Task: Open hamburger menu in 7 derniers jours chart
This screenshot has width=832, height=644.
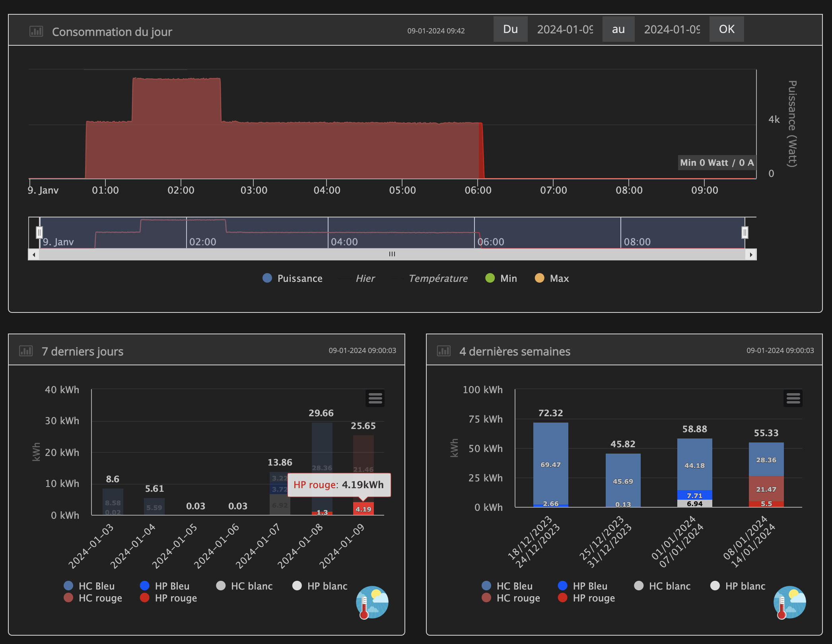Action: (x=375, y=398)
